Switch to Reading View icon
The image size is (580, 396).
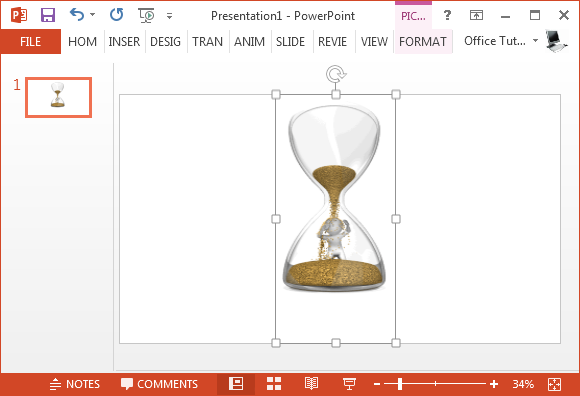[x=311, y=384]
